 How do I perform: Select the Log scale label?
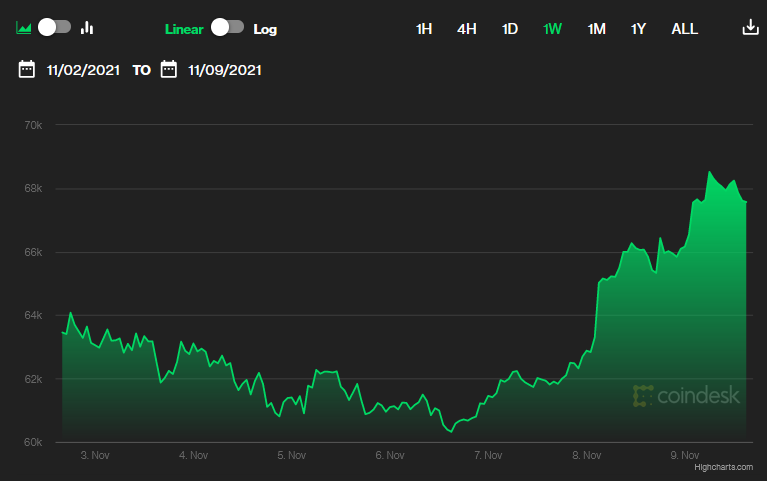pyautogui.click(x=265, y=29)
